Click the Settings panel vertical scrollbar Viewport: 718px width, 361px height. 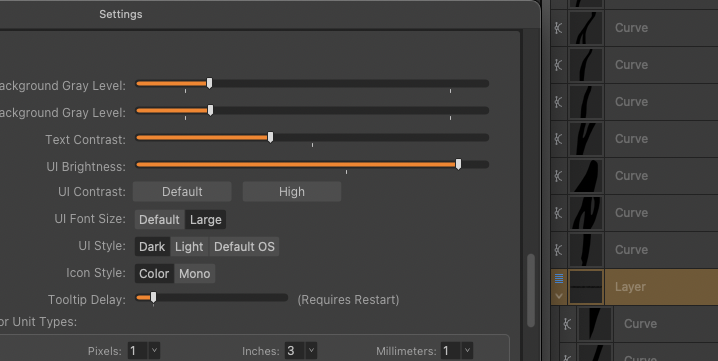click(x=531, y=290)
